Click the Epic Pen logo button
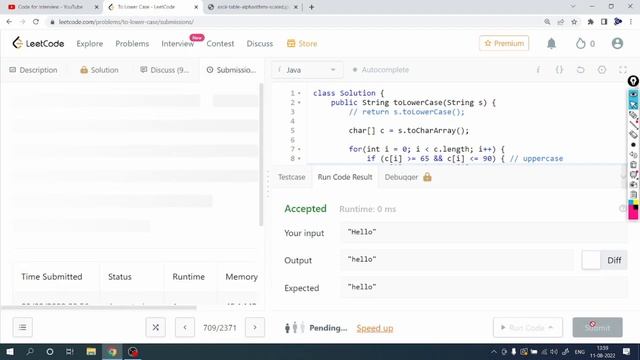This screenshot has width=640, height=360. coord(633,81)
